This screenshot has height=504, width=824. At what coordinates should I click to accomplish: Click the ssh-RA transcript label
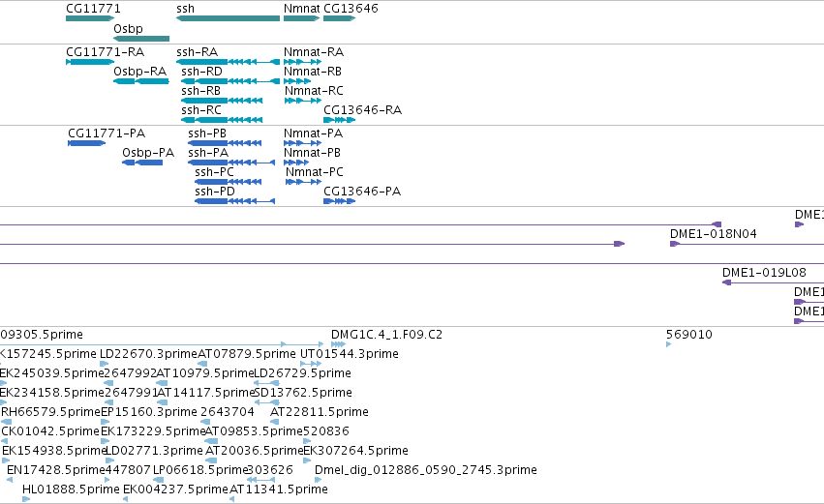[x=198, y=52]
